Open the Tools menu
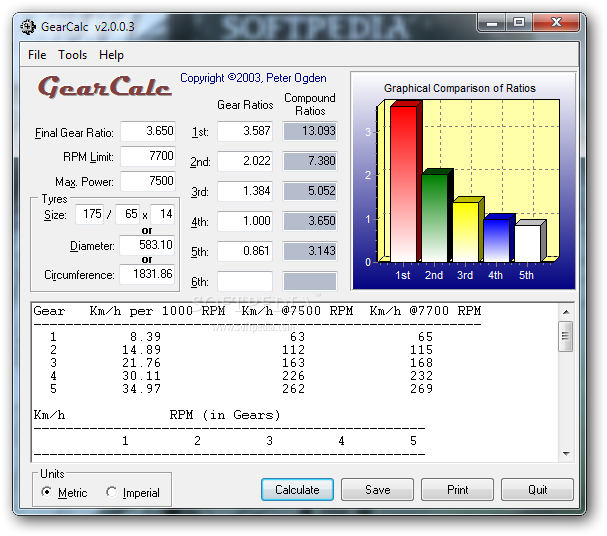 (x=72, y=55)
